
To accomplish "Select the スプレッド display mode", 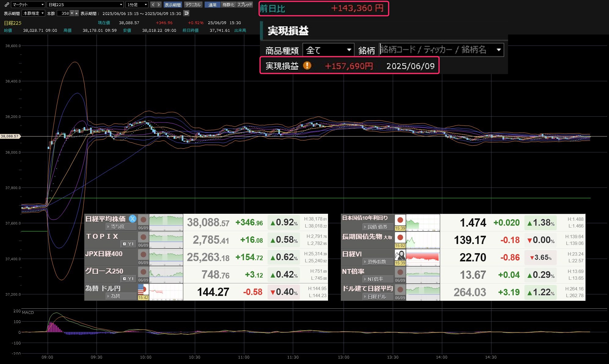I will pos(245,5).
